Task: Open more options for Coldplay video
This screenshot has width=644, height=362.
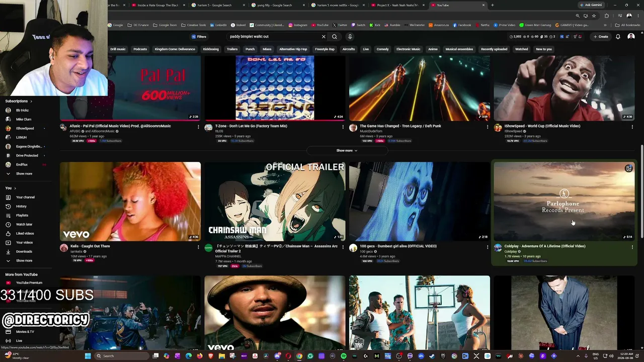Action: click(x=632, y=247)
